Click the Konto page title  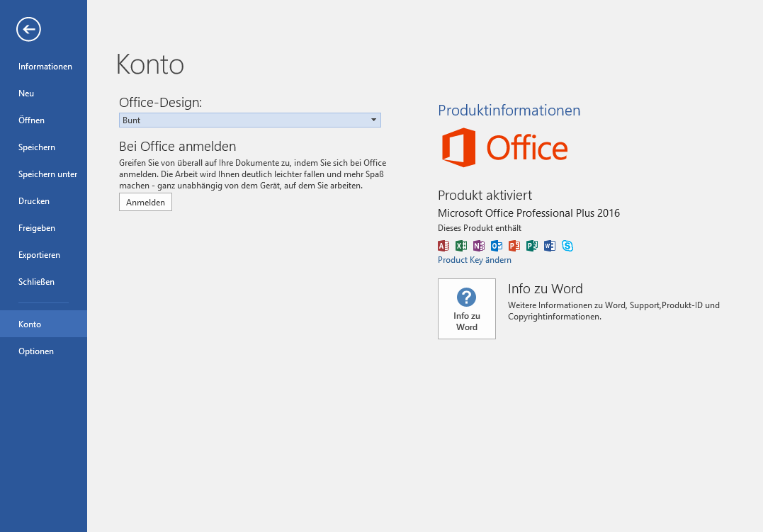click(x=150, y=64)
